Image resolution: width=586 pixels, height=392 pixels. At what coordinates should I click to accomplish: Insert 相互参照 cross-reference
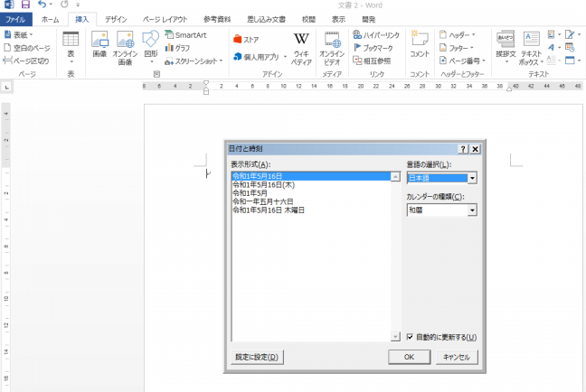[372, 61]
